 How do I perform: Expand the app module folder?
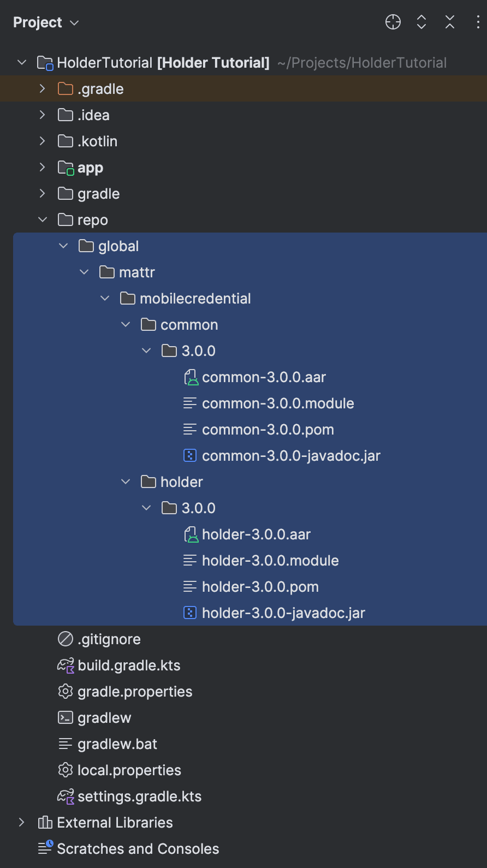point(43,168)
